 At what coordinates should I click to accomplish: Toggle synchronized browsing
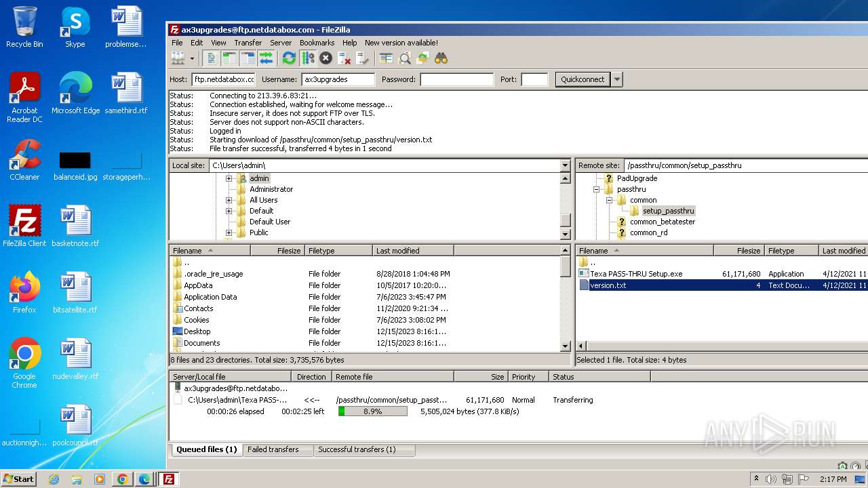coord(422,58)
